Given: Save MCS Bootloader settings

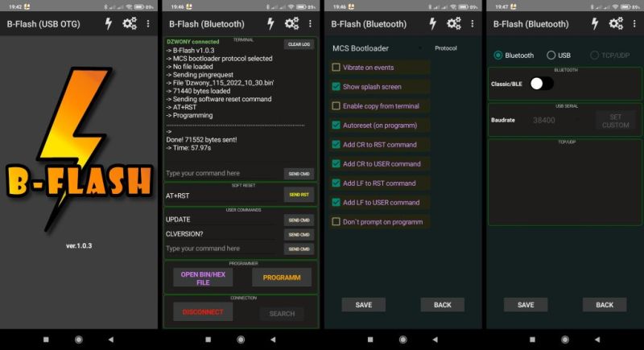Looking at the screenshot, I should click(x=364, y=305).
